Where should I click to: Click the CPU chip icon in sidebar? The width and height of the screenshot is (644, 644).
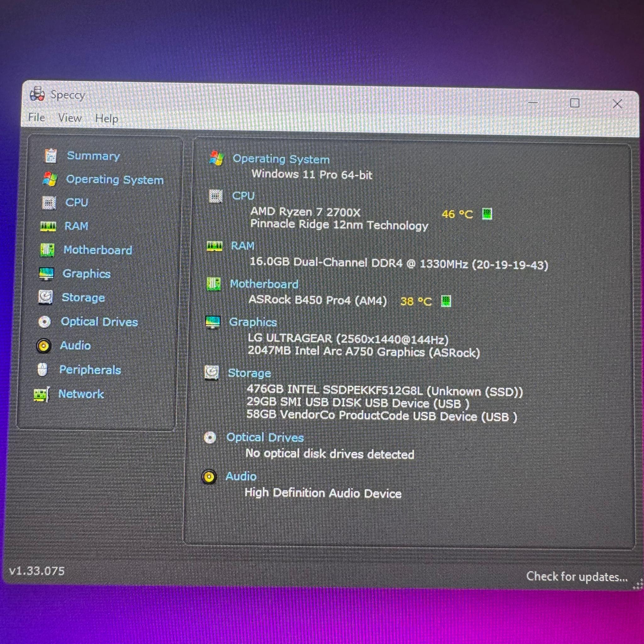[49, 202]
